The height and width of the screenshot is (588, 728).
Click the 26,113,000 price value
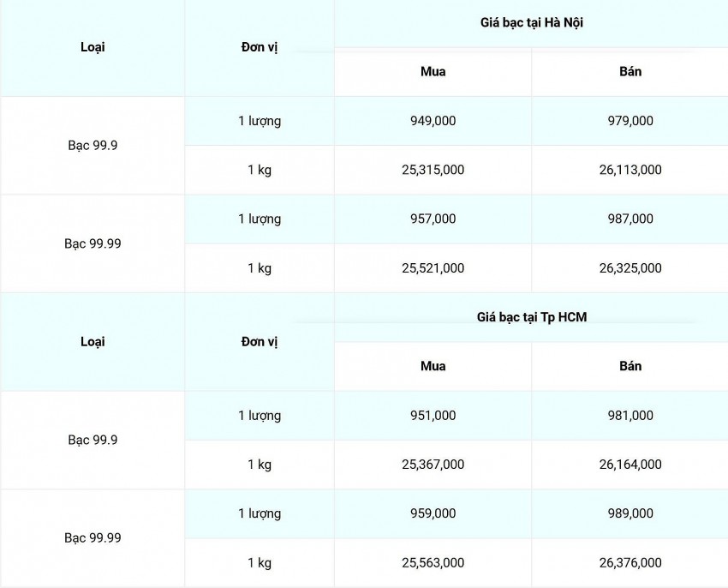630,170
